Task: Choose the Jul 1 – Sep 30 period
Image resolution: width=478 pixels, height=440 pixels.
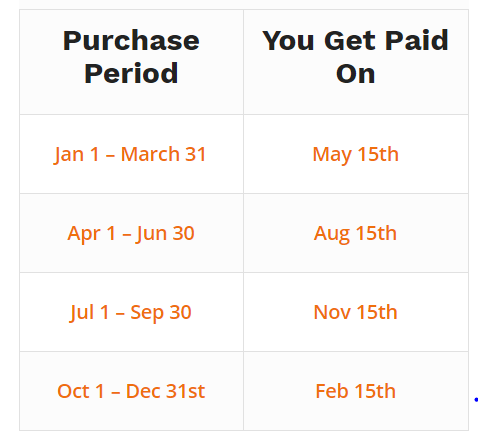Action: (x=130, y=312)
